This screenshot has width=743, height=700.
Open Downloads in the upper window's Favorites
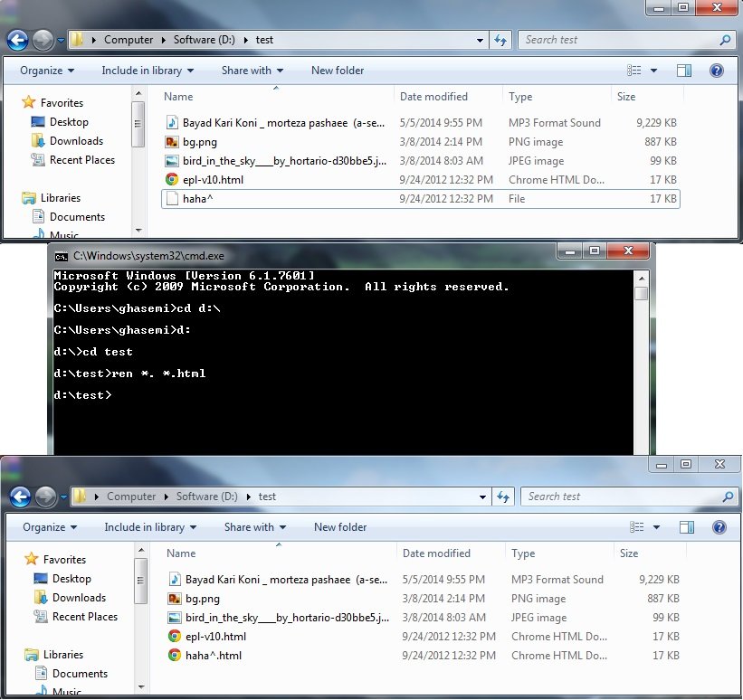point(76,141)
